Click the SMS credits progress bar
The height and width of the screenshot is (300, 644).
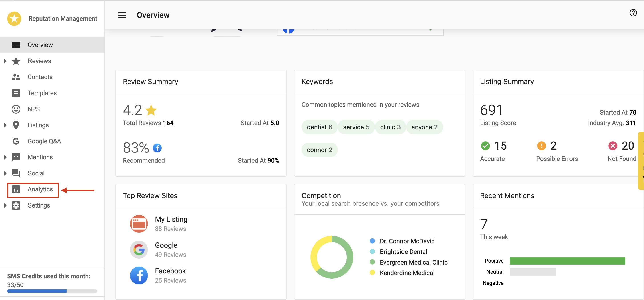point(52,291)
